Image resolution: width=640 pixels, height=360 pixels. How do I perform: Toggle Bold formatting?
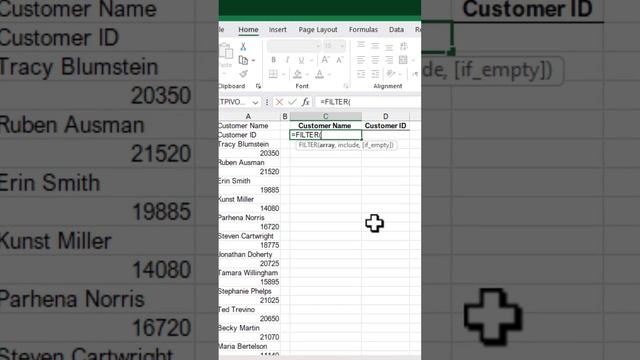273,60
